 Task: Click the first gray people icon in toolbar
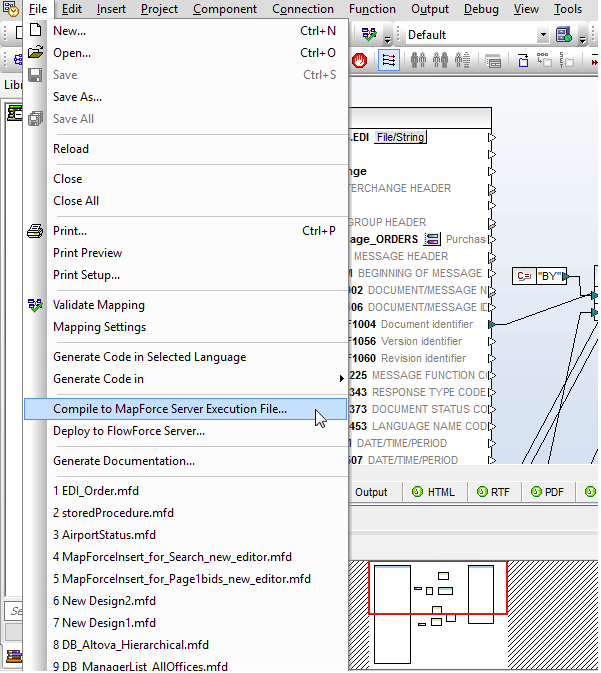418,61
